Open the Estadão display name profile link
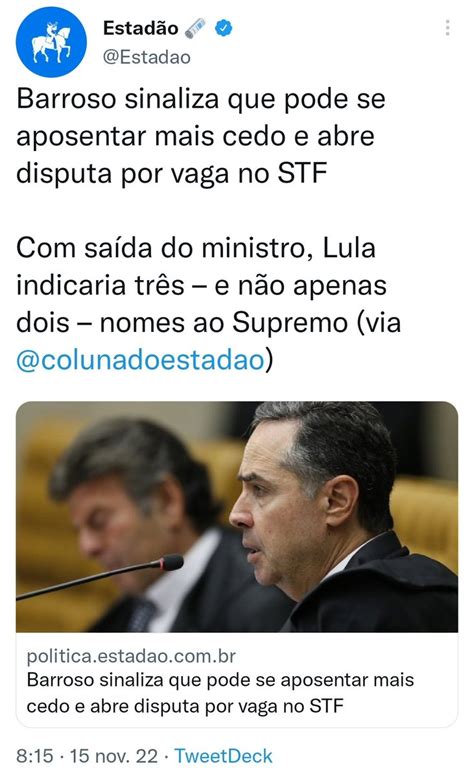Viewport: 474px width, 778px height. (x=140, y=28)
